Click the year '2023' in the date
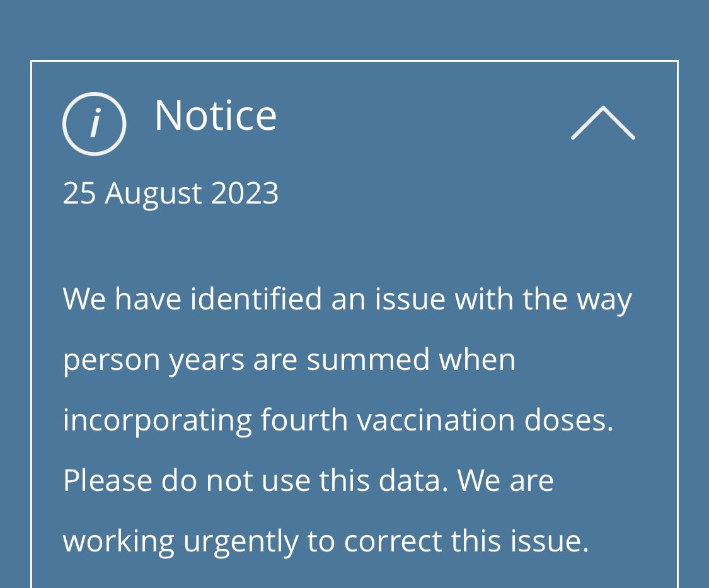 [245, 193]
